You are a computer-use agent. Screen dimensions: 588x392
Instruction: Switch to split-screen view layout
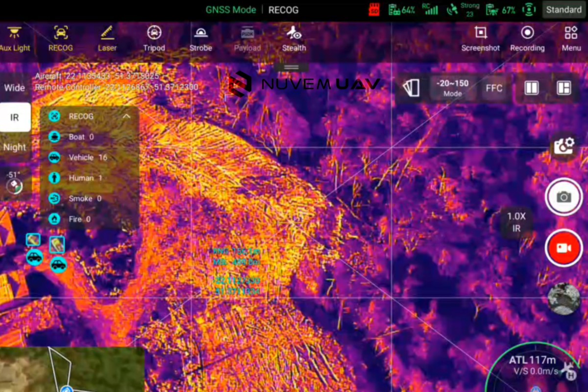531,88
